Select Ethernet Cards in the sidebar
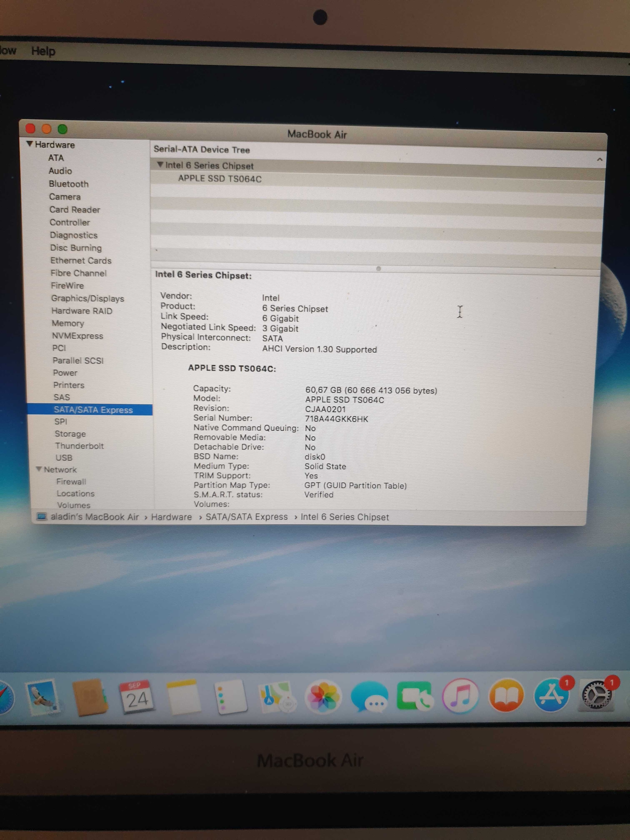630x840 pixels. [x=81, y=260]
